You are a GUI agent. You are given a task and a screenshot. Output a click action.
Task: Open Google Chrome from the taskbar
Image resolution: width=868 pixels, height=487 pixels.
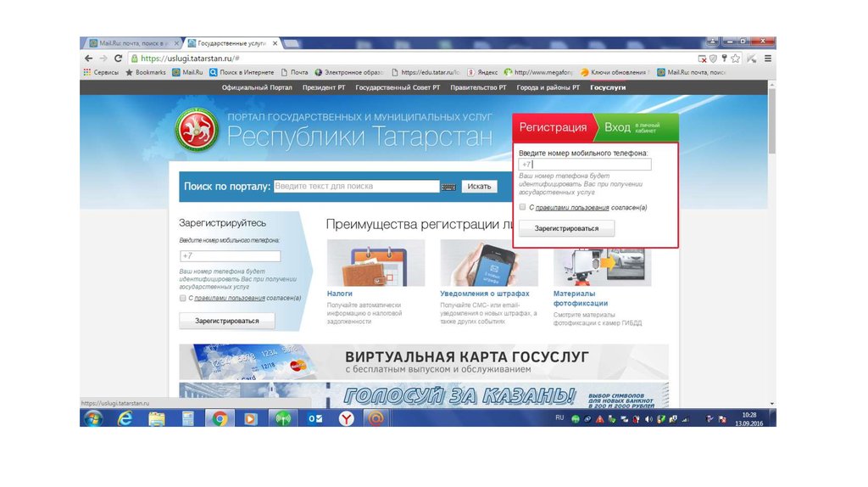pyautogui.click(x=220, y=418)
